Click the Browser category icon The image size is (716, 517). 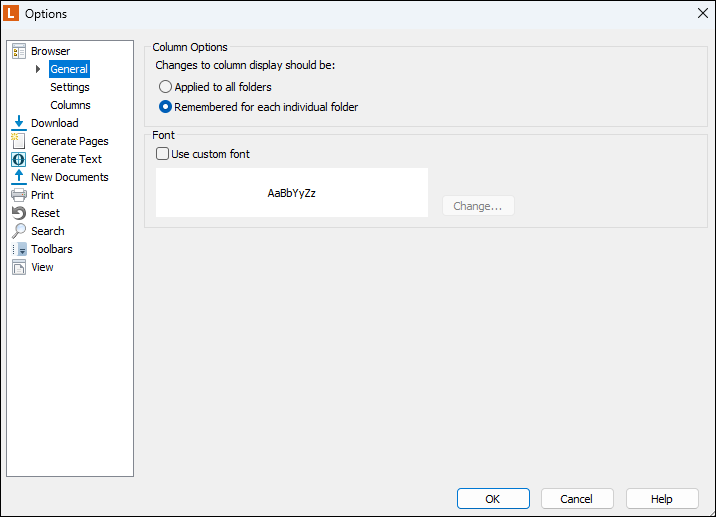19,51
